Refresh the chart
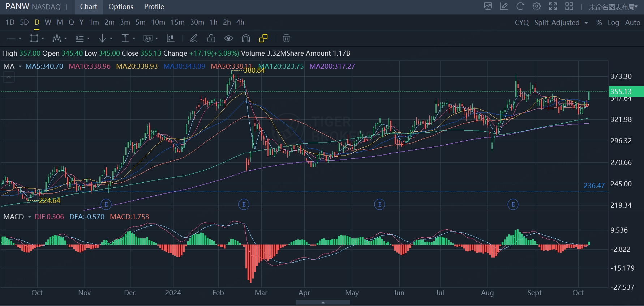The width and height of the screenshot is (644, 306). 520,6
